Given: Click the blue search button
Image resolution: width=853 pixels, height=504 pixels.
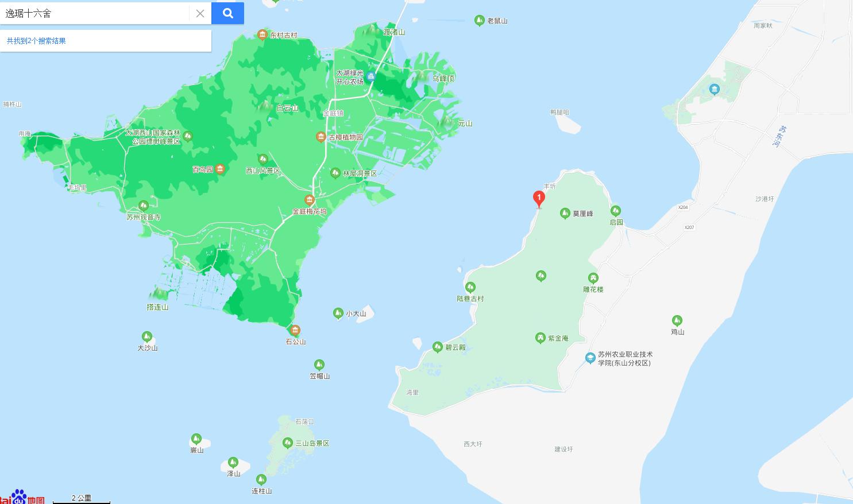Looking at the screenshot, I should (x=227, y=13).
